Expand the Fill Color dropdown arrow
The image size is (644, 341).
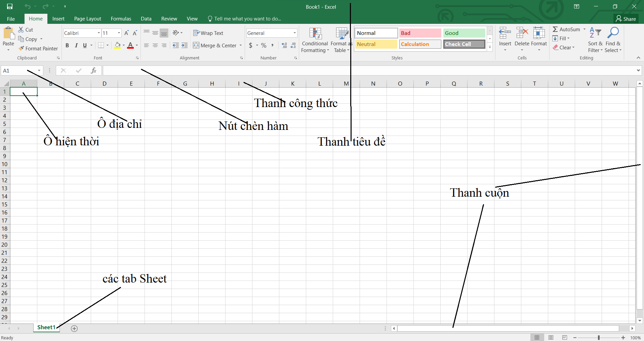(x=123, y=45)
